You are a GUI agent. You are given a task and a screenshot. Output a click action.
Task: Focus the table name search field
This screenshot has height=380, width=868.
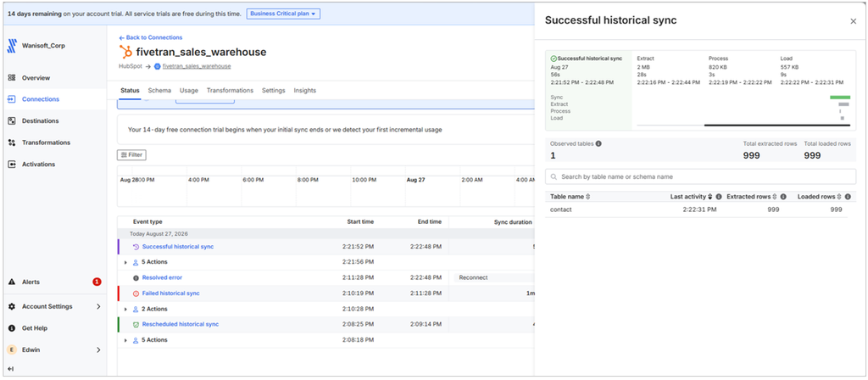pos(700,176)
